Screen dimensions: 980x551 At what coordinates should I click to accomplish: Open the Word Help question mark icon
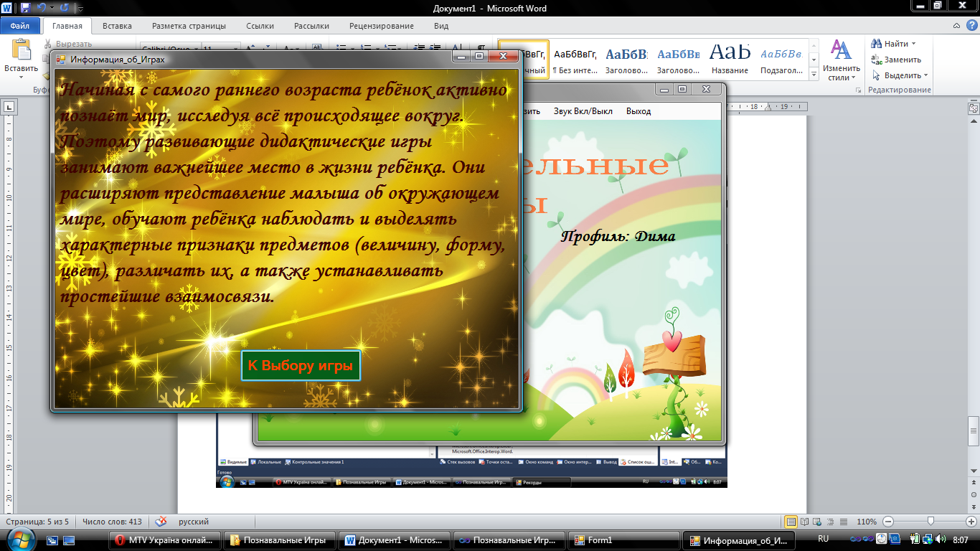point(971,26)
